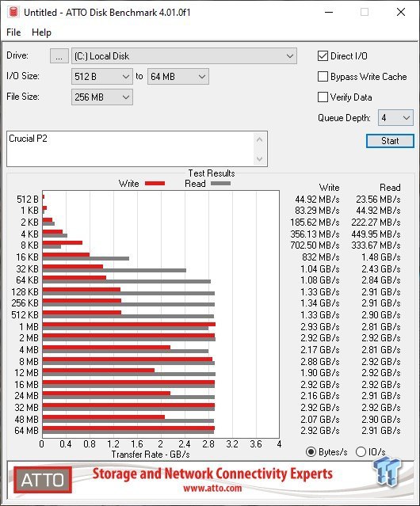The height and width of the screenshot is (506, 420).
Task: Enable Bypass Write Cache checkbox
Action: tap(323, 77)
